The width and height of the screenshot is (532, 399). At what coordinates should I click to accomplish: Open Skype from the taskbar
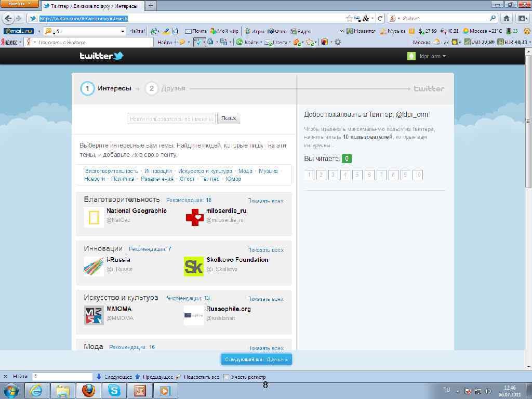click(x=114, y=391)
